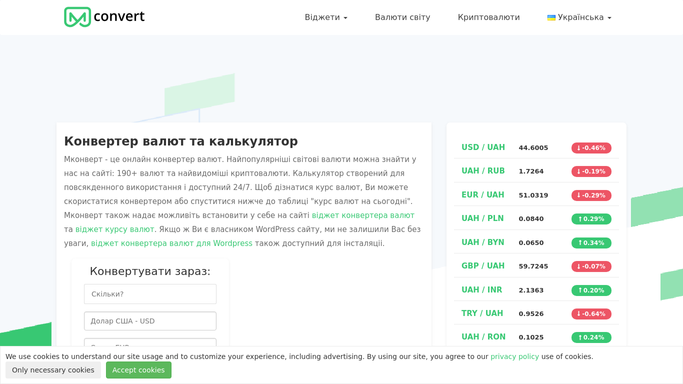The image size is (683, 384).
Task: Click the red -0.64% TRY/UAH badge
Action: click(x=591, y=314)
